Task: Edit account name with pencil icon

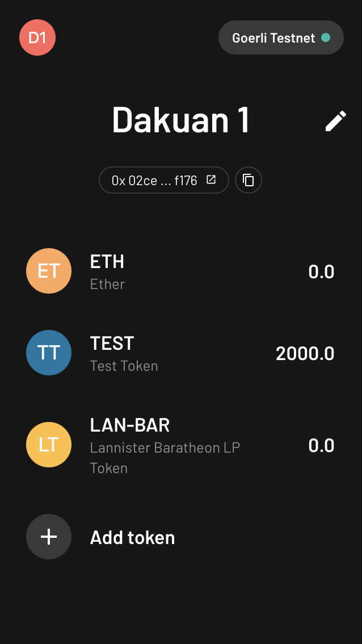Action: pos(335,121)
